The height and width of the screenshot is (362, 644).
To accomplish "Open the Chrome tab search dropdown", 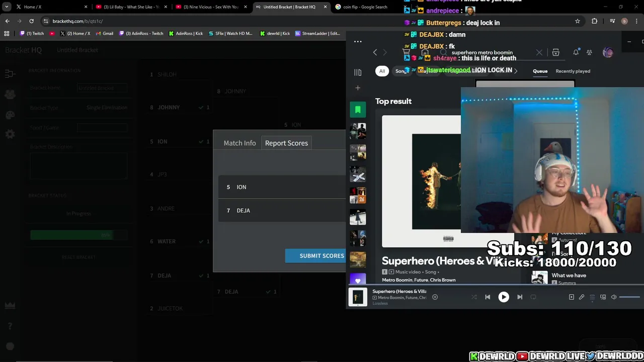I will [6, 7].
